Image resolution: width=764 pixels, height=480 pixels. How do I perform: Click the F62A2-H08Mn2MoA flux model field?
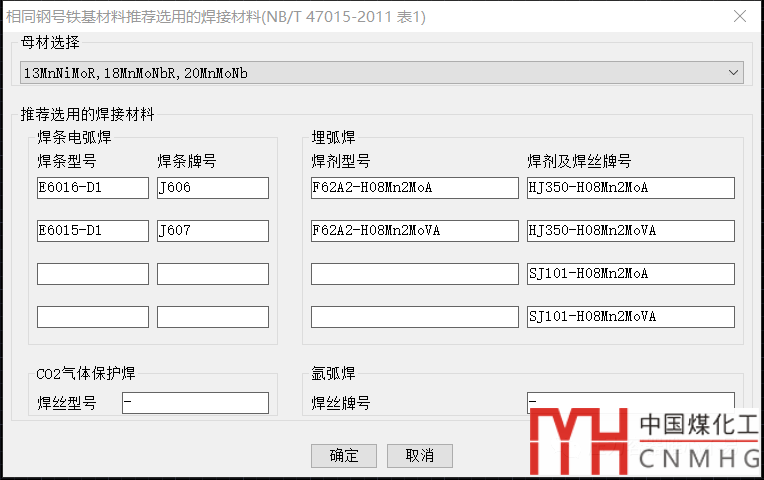pyautogui.click(x=414, y=188)
